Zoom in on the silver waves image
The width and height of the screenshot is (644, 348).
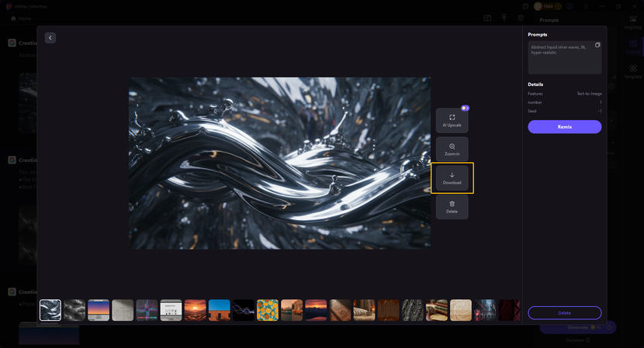point(452,149)
